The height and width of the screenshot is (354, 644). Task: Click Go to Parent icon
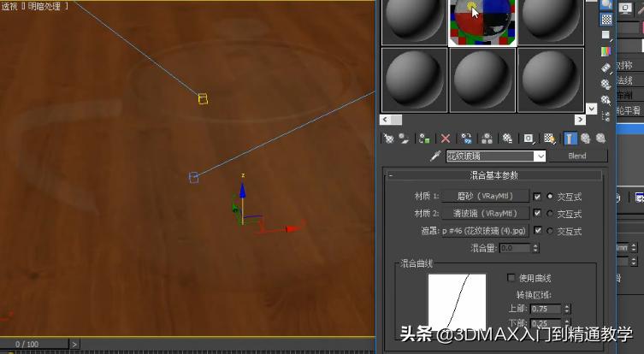click(585, 139)
